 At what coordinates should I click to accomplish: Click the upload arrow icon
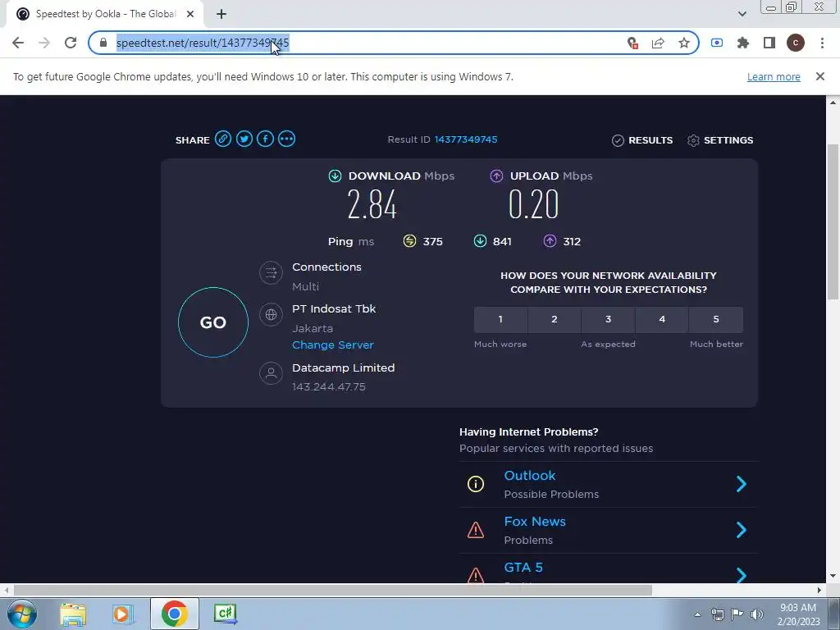(496, 176)
